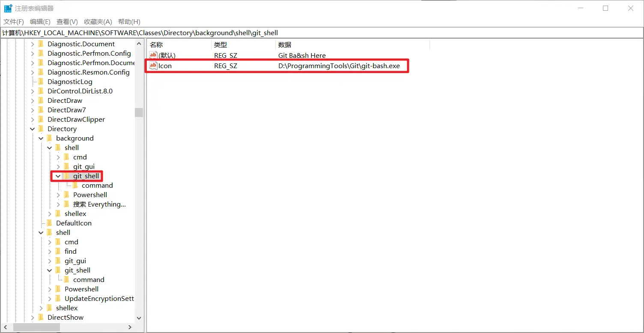Click the tree scrollbar down arrow
The image size is (644, 333).
tap(139, 318)
